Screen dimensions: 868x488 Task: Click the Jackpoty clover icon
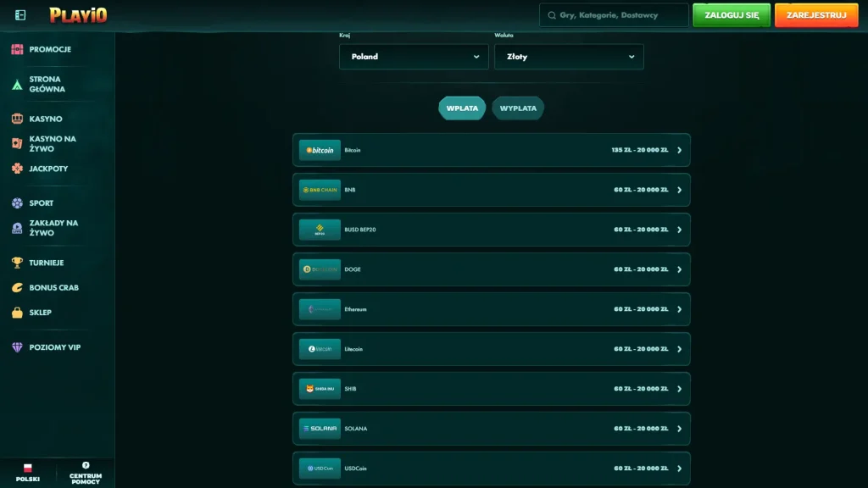point(17,169)
